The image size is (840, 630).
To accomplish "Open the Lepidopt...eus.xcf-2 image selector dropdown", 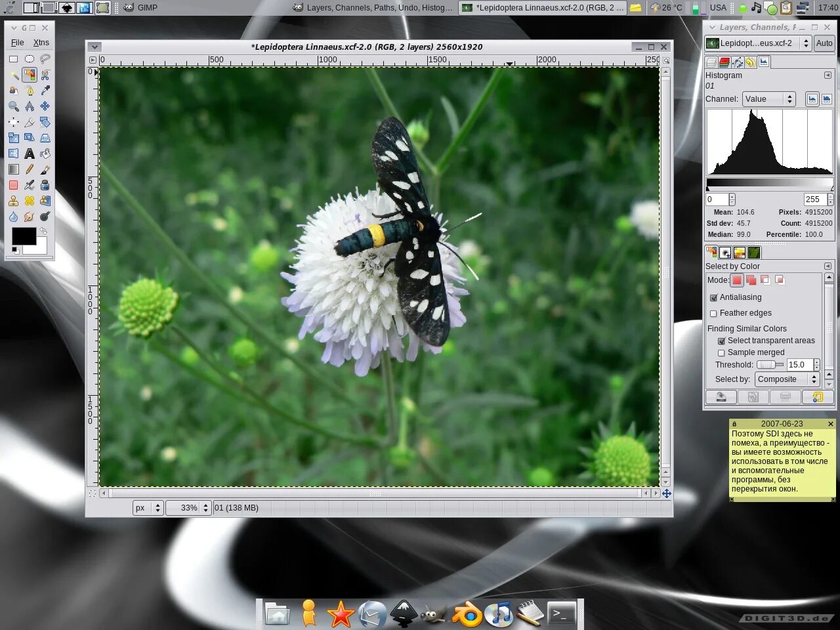I will 758,43.
